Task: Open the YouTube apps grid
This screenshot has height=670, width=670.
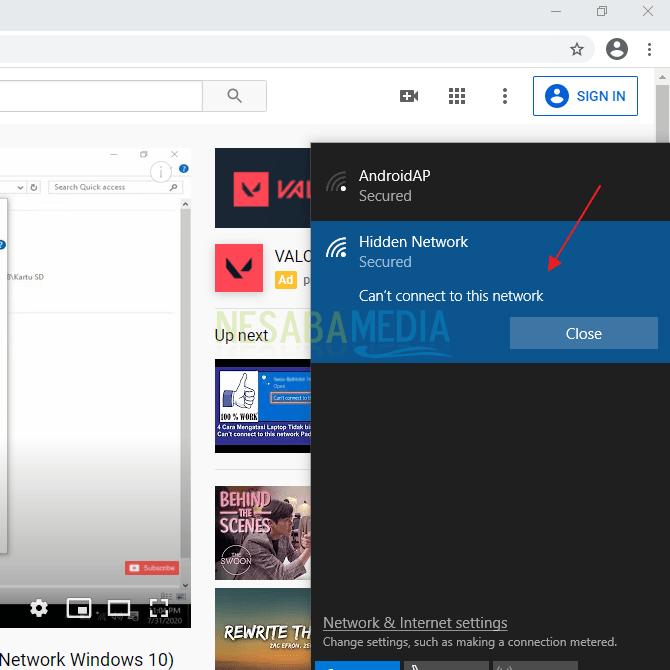Action: (457, 96)
